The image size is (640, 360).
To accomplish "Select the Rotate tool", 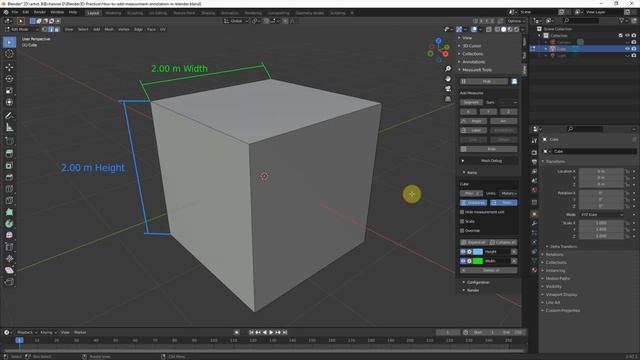I will click(x=9, y=79).
